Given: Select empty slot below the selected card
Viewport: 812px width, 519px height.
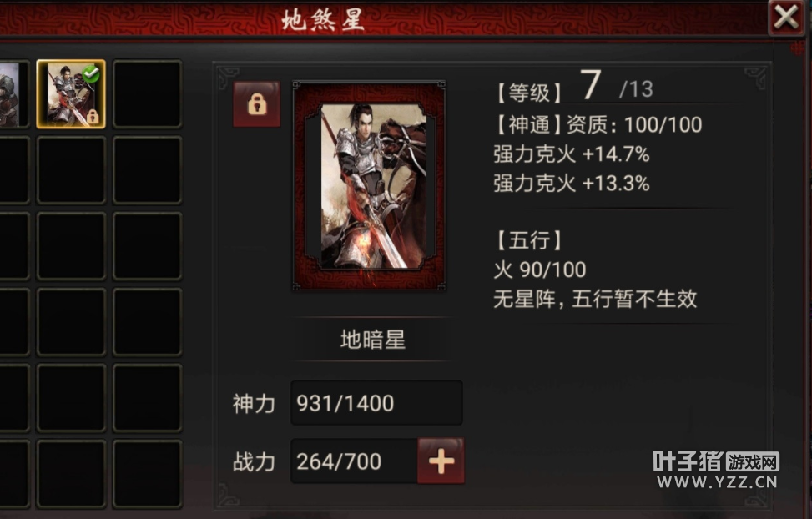Looking at the screenshot, I should click(x=71, y=170).
